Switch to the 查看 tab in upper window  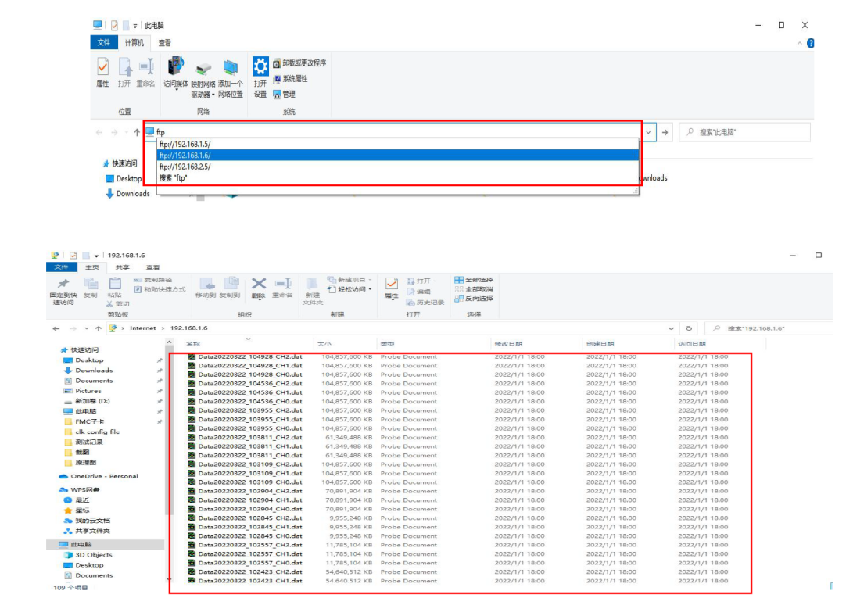(164, 43)
